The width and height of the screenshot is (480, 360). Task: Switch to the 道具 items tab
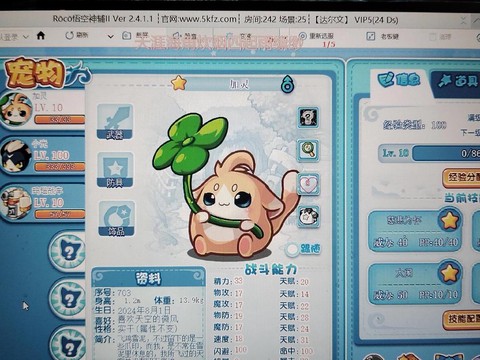point(457,82)
